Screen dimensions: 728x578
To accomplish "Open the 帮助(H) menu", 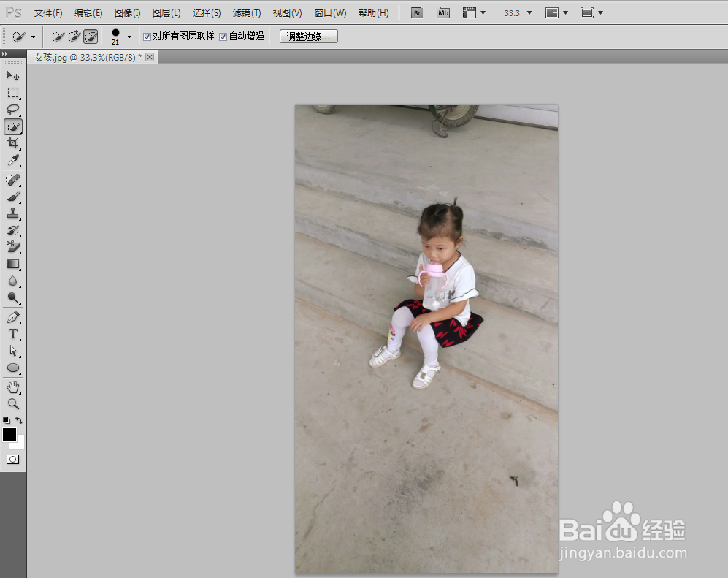I will (x=373, y=13).
